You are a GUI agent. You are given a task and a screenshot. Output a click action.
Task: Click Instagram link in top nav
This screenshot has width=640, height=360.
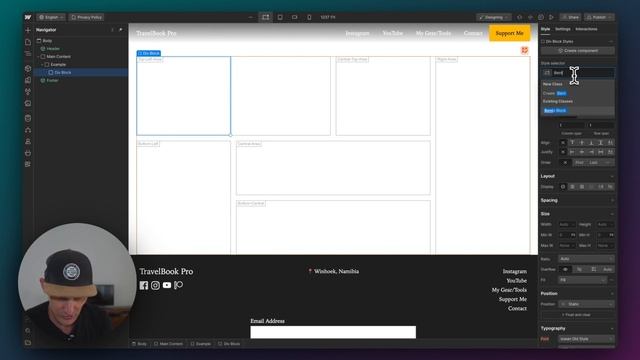tap(357, 33)
